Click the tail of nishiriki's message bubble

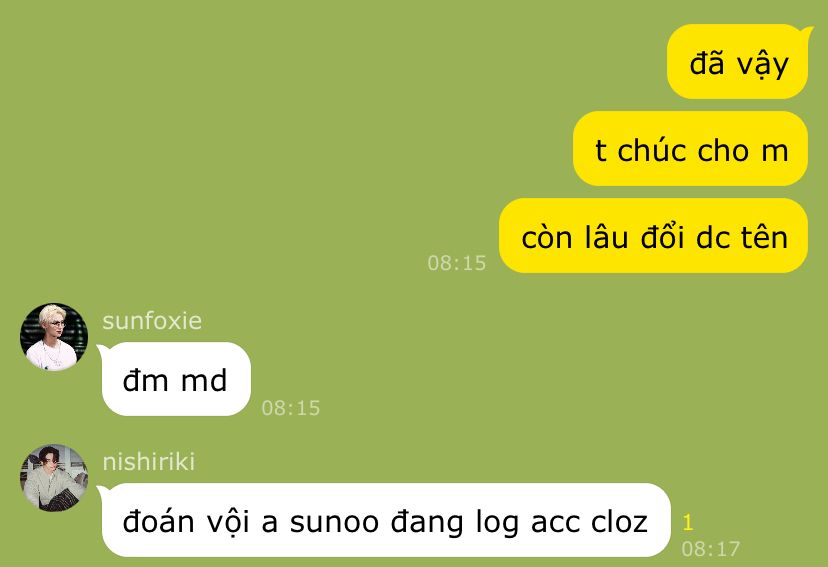click(x=102, y=490)
